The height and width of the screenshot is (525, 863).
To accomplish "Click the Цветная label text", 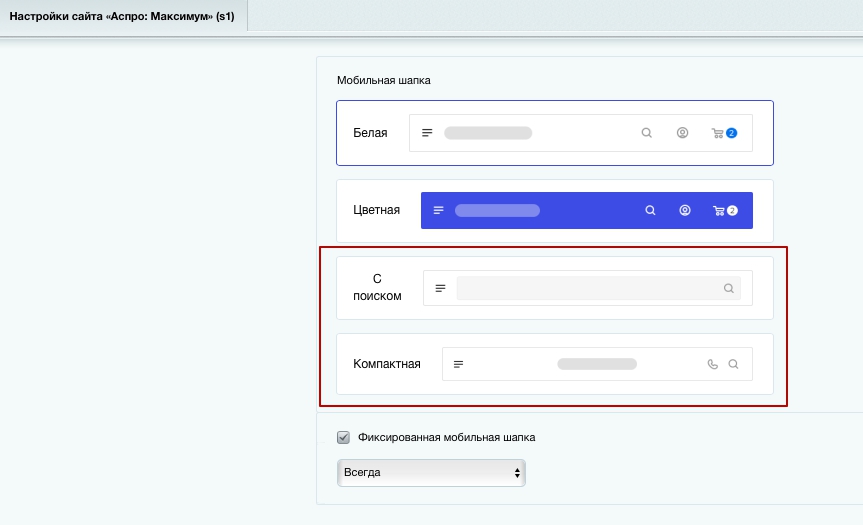I will 376,210.
